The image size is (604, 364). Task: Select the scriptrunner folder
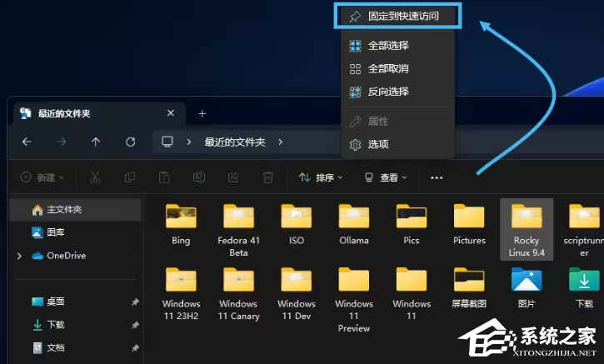[x=583, y=231]
